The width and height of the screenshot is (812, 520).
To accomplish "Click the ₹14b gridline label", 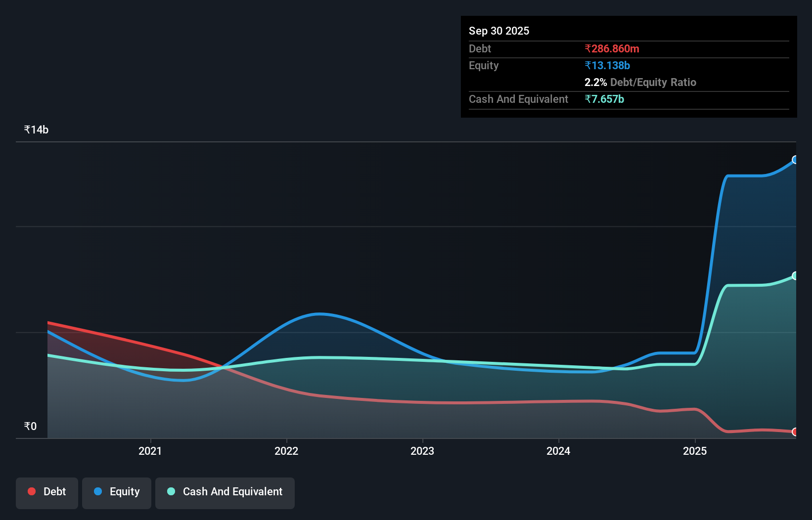I will click(36, 129).
